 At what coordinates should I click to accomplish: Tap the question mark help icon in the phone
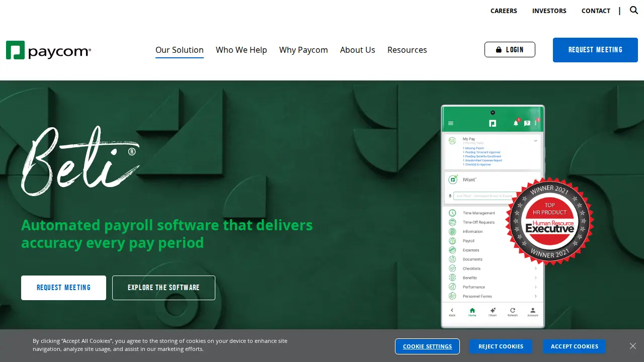[527, 123]
